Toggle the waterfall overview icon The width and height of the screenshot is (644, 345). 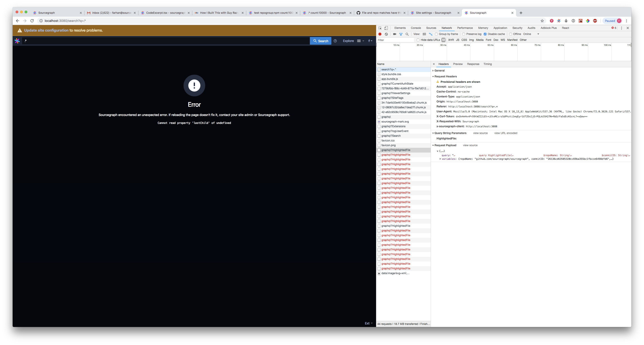pos(430,34)
